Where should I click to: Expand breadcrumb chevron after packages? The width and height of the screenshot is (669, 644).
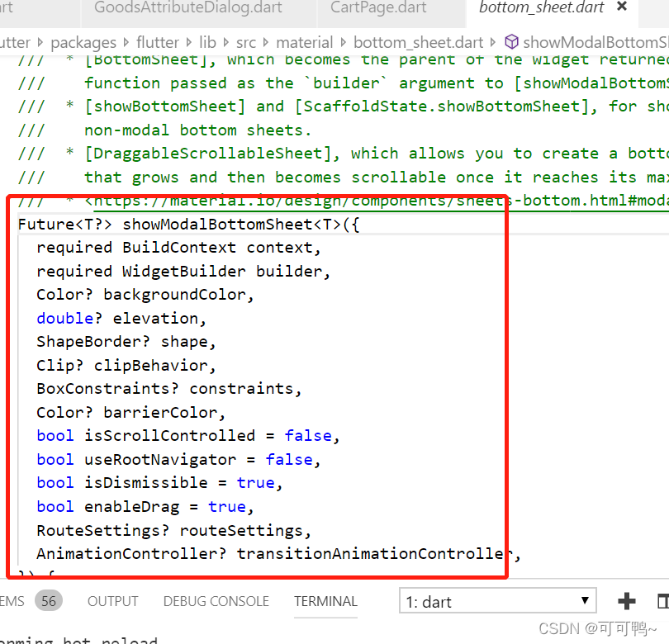point(126,42)
